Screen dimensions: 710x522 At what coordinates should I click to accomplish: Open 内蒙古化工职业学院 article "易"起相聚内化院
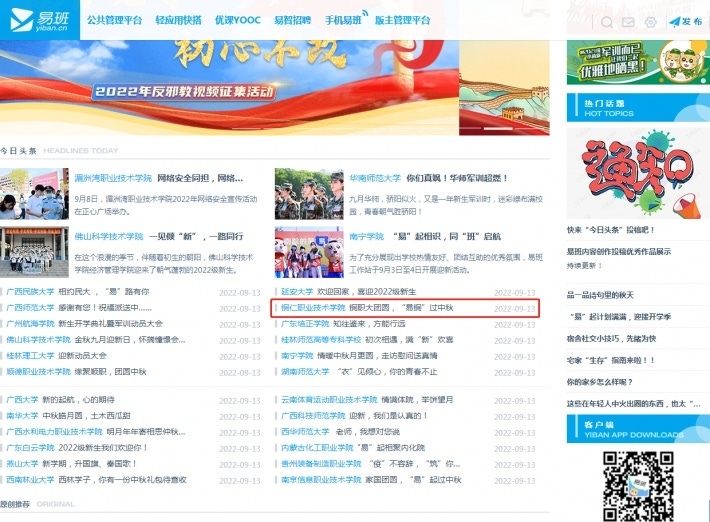(391, 448)
